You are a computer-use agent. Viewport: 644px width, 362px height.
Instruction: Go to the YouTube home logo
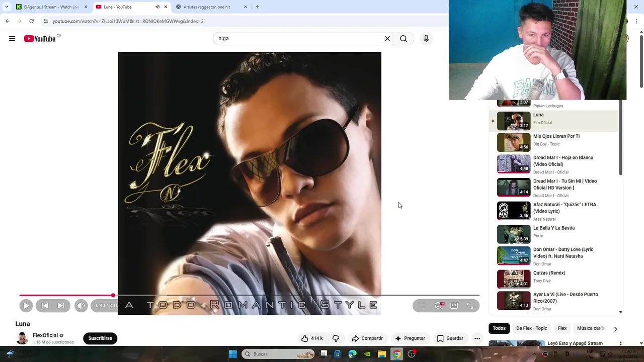40,39
